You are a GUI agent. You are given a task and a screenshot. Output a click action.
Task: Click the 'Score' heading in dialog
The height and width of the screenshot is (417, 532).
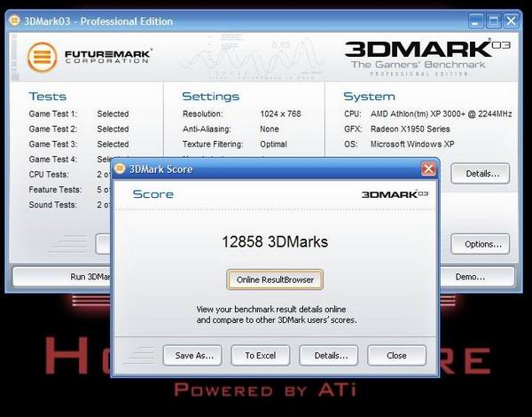coord(153,194)
